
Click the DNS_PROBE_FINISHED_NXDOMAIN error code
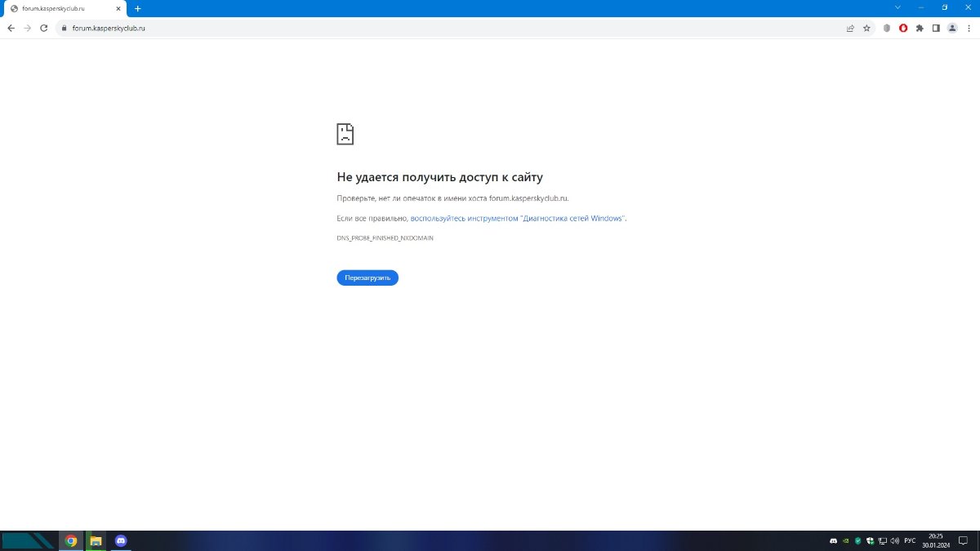(385, 238)
